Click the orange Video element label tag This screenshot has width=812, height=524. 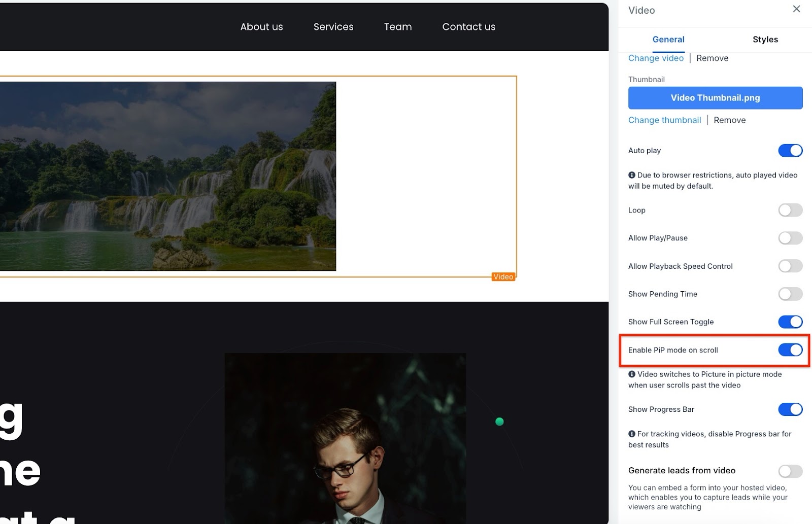pyautogui.click(x=503, y=277)
